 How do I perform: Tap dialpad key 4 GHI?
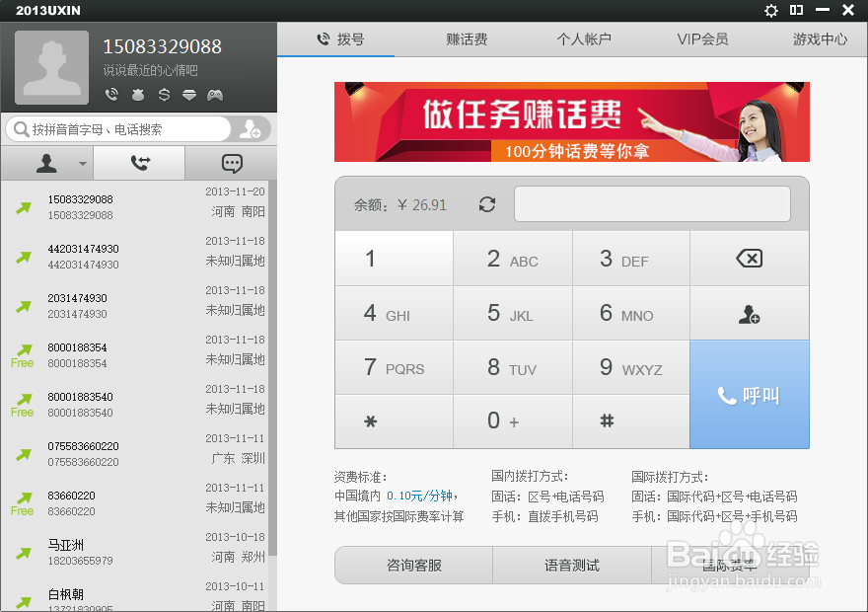click(x=394, y=313)
